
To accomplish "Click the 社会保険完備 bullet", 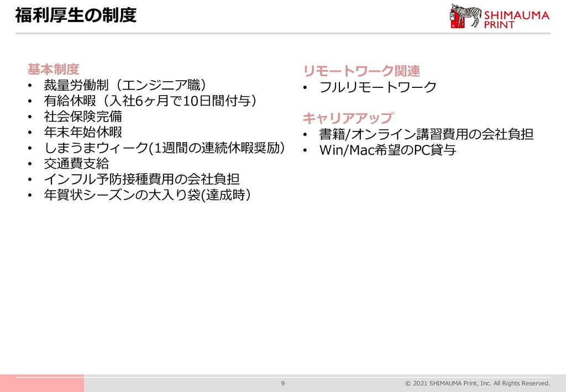I will tap(83, 117).
